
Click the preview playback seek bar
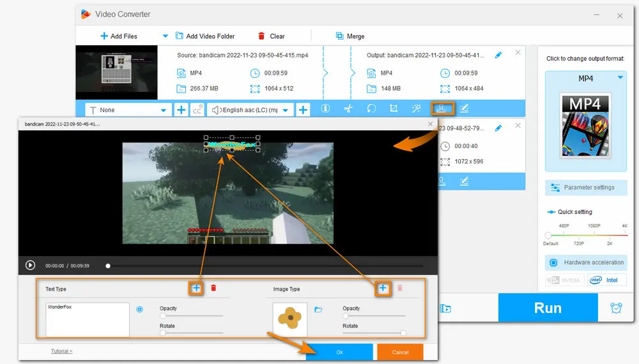point(265,266)
